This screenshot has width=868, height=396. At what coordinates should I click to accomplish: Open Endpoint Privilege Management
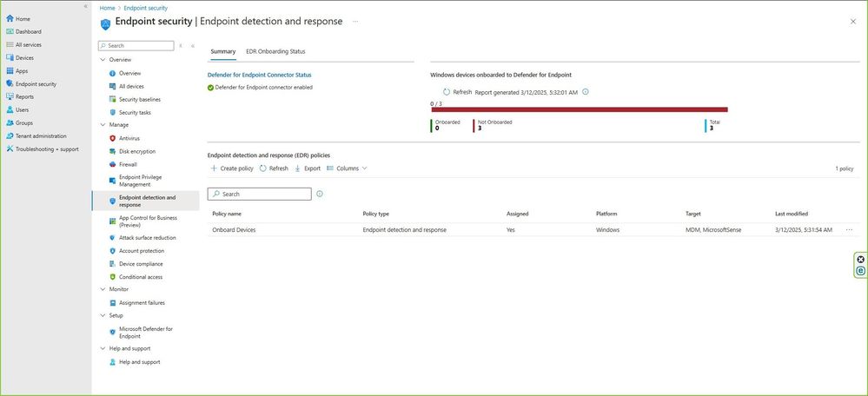[x=136, y=181]
